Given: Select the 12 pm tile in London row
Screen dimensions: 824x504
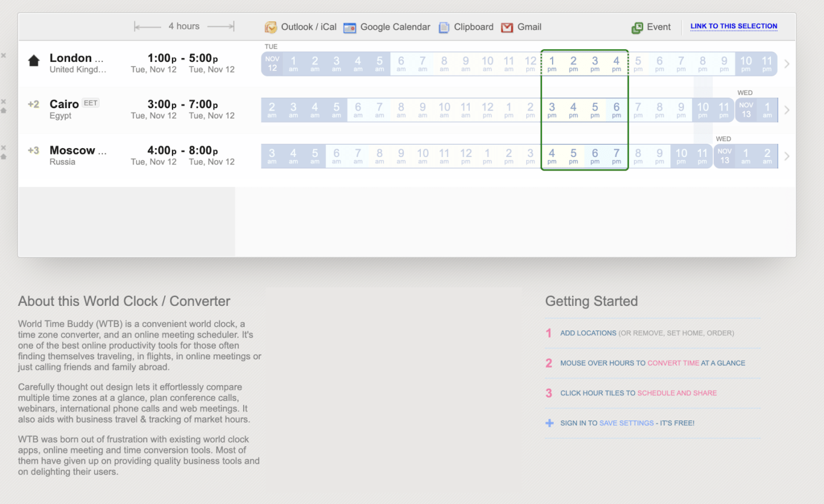Looking at the screenshot, I should pyautogui.click(x=531, y=64).
